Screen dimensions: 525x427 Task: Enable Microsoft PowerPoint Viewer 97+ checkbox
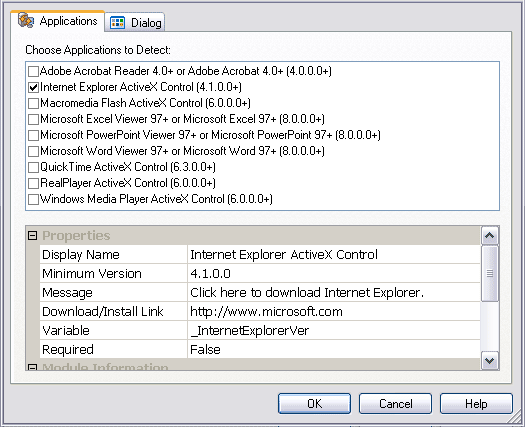click(x=33, y=135)
